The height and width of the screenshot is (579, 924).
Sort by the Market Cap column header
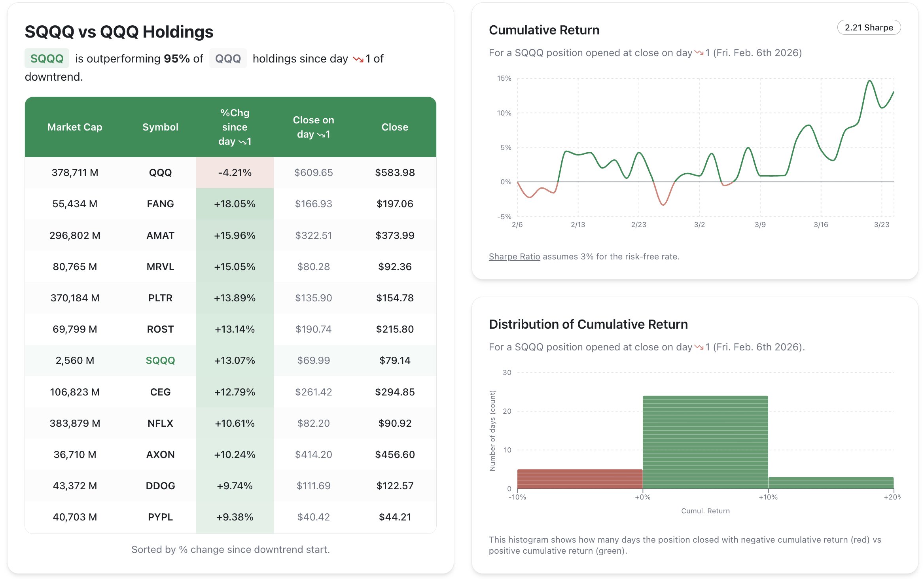click(75, 127)
